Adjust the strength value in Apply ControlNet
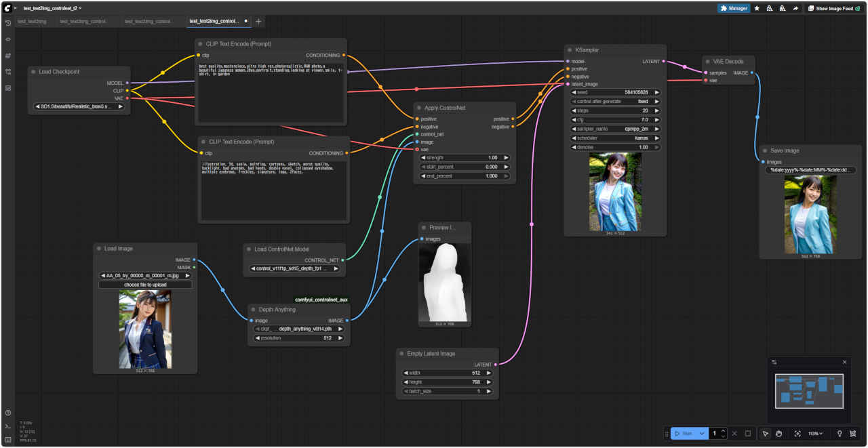The width and height of the screenshot is (868, 448). 465,157
